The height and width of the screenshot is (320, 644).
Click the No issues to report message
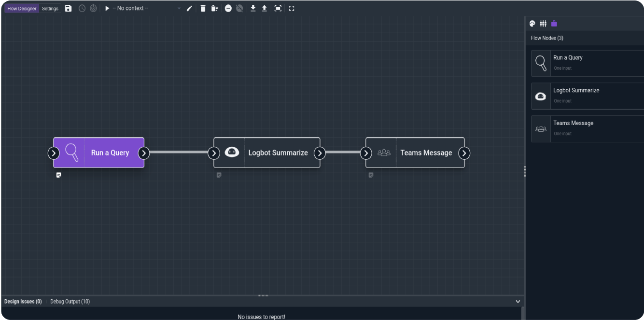[x=261, y=317]
